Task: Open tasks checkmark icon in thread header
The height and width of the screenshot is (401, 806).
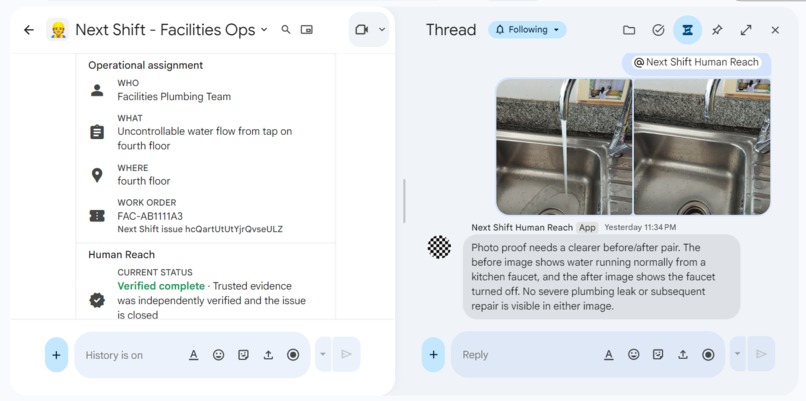Action: pyautogui.click(x=658, y=30)
